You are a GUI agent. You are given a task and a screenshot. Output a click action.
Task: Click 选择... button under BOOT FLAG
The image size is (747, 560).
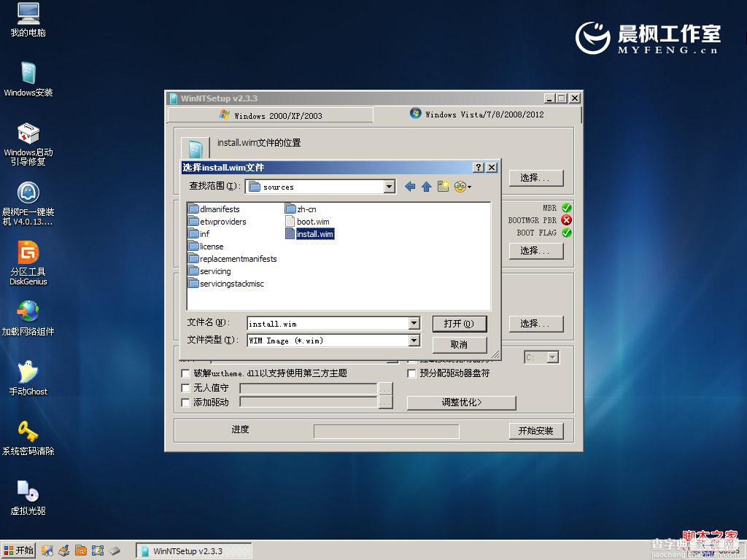click(x=536, y=251)
